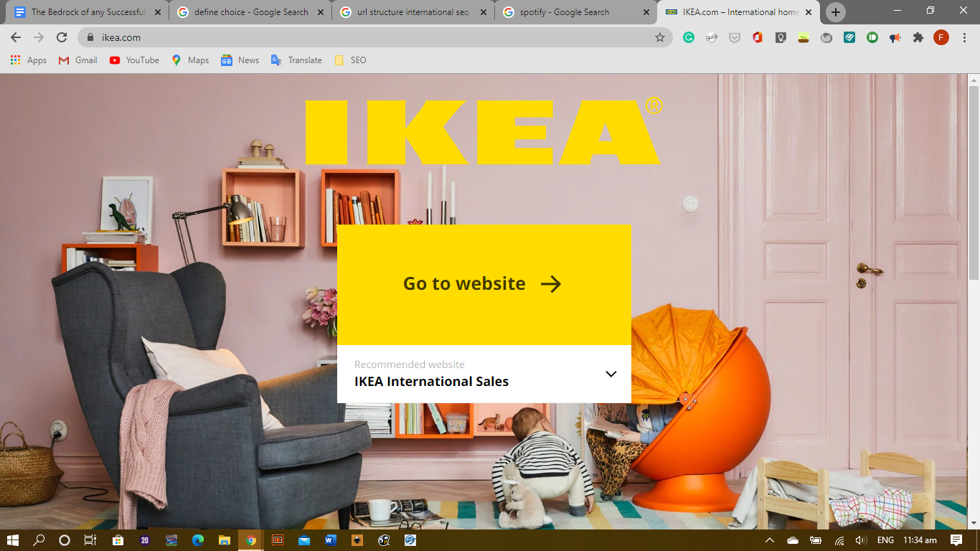Screen dimensions: 980x551
Task: Switch to url structure international seo tab
Action: 413,12
